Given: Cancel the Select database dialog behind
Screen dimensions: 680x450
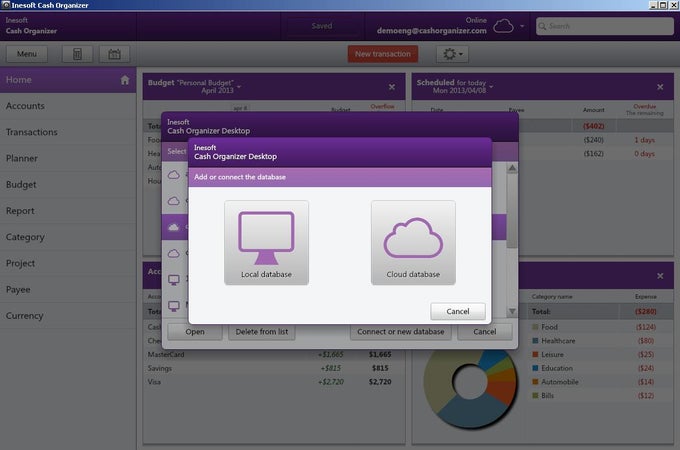Looking at the screenshot, I should 484,332.
